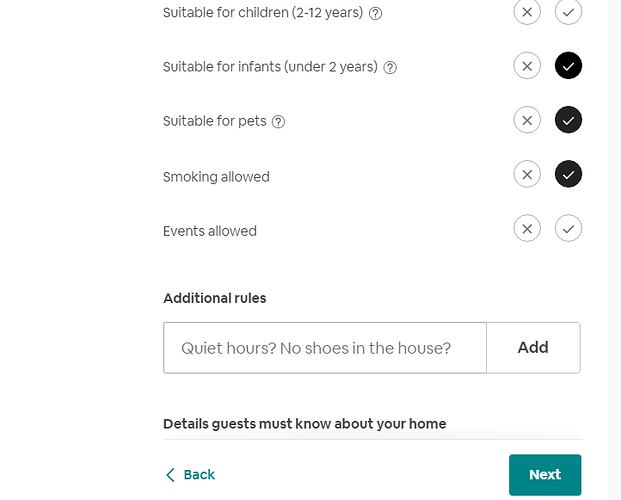Screen dimensions: 621x500
Task: Select X for Suitable for children
Action: coord(527,11)
